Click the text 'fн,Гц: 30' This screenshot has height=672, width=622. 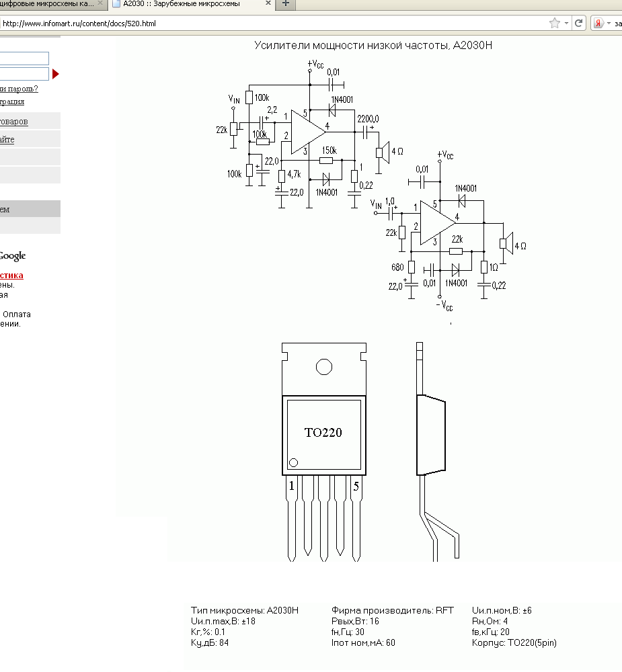pyautogui.click(x=348, y=632)
